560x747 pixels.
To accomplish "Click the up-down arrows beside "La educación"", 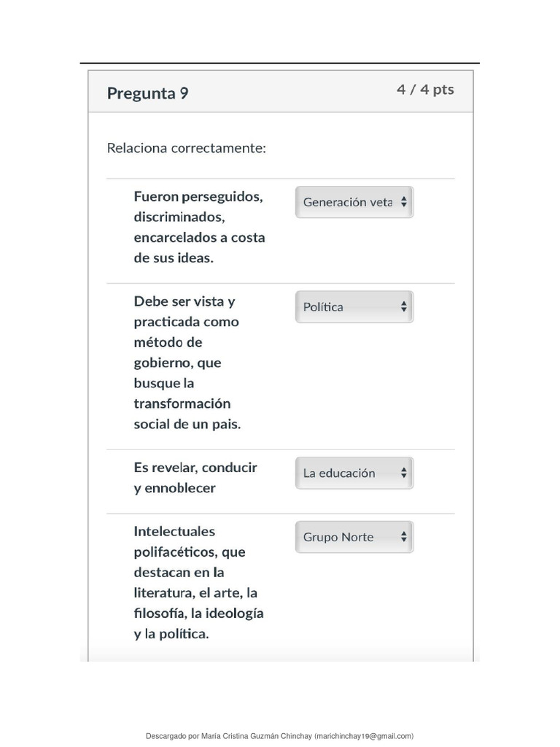I will tap(404, 473).
